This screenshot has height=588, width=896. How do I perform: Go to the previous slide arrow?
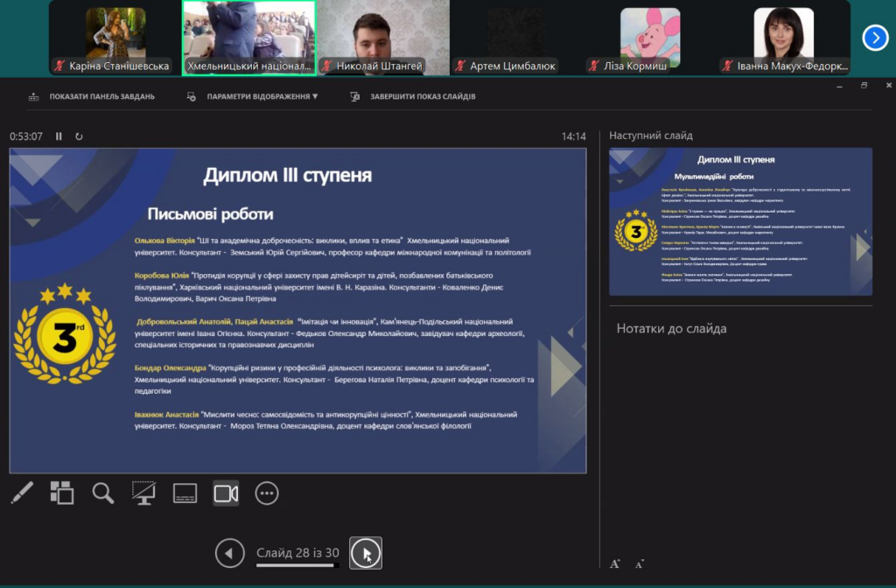click(x=229, y=553)
